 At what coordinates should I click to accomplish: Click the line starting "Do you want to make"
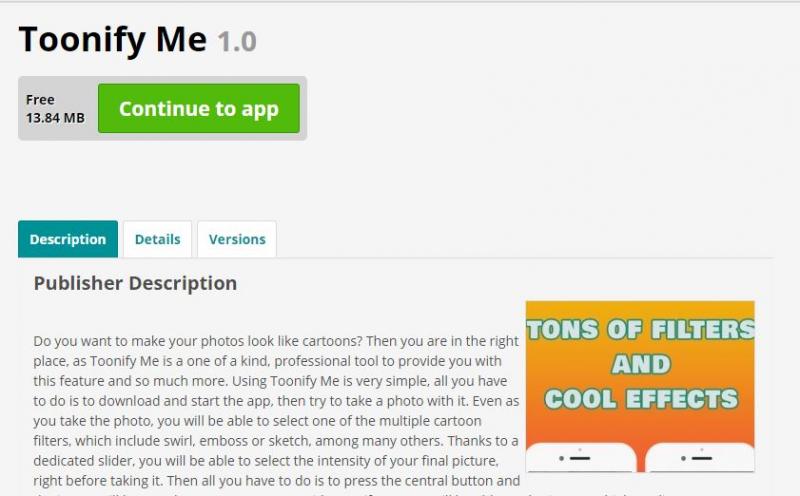click(276, 341)
